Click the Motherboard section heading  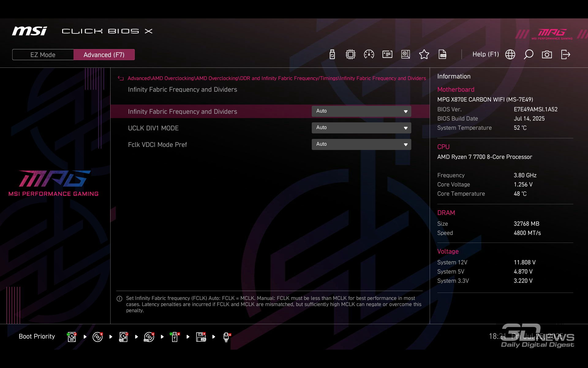456,90
